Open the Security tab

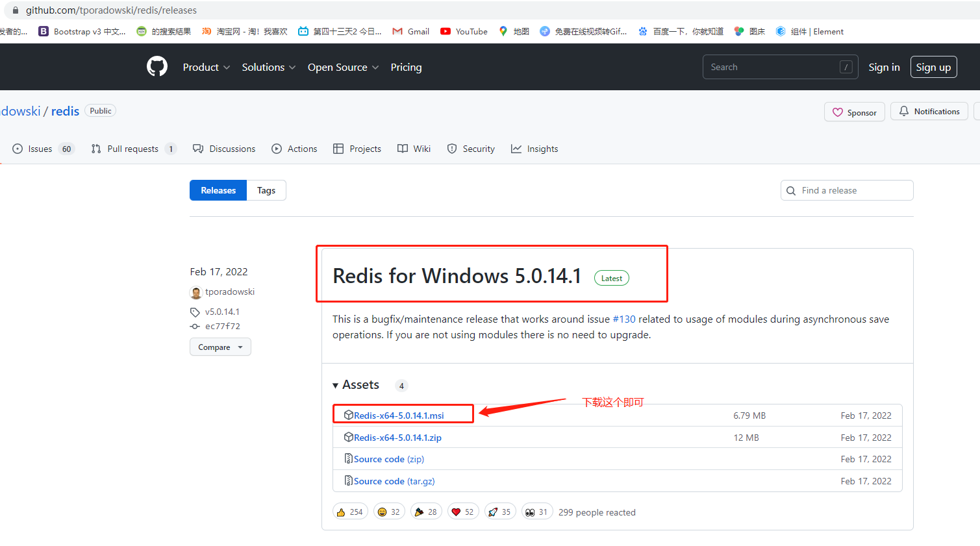[x=471, y=149]
